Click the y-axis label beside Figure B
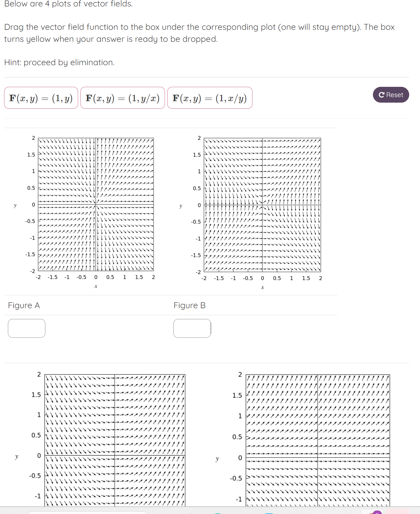 pos(181,206)
